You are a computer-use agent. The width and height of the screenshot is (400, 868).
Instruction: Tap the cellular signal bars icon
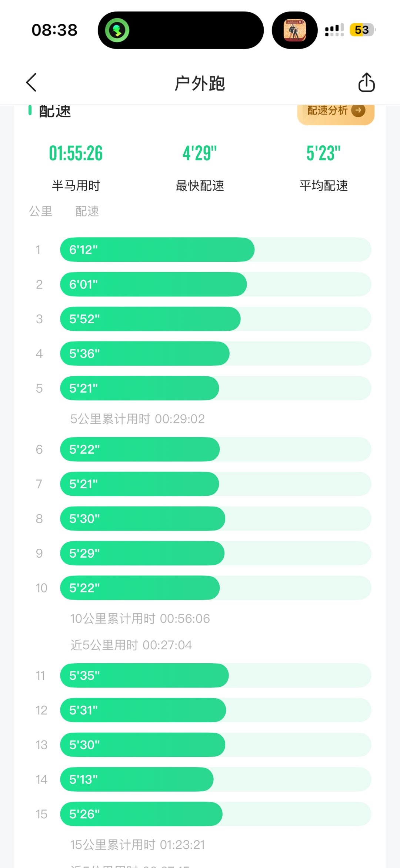tap(334, 30)
